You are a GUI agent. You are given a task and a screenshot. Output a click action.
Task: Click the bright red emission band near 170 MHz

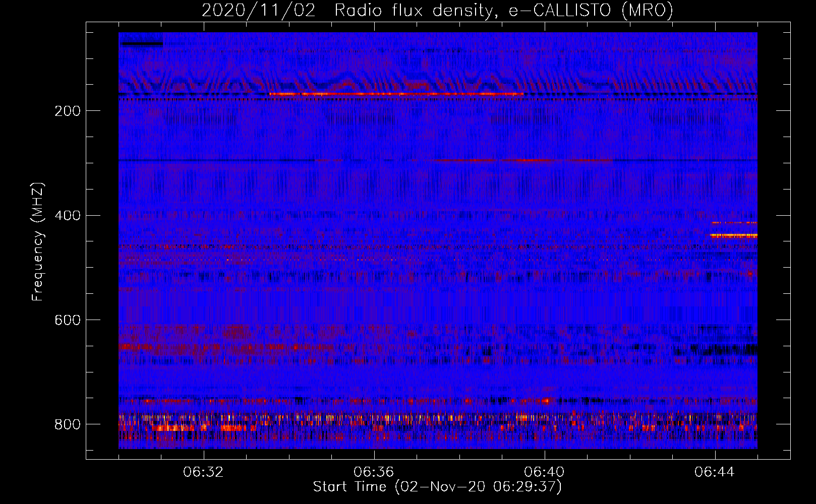point(396,94)
